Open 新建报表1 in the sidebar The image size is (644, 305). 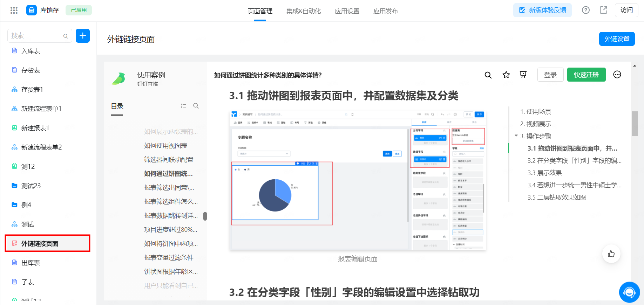tap(35, 128)
